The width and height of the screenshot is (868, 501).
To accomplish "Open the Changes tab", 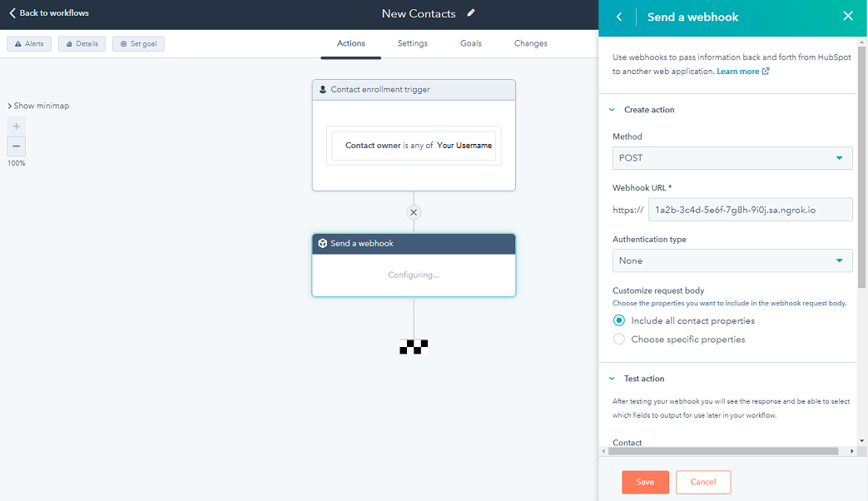I will 531,43.
